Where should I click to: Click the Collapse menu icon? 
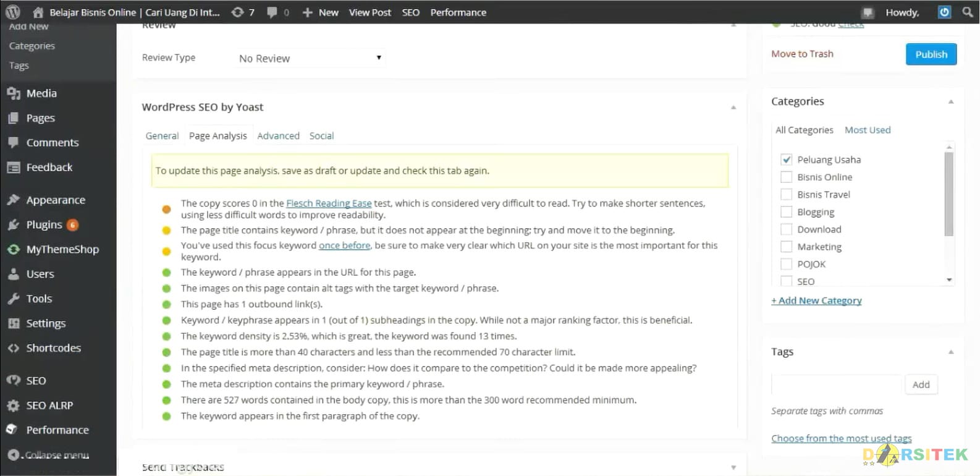pos(14,455)
